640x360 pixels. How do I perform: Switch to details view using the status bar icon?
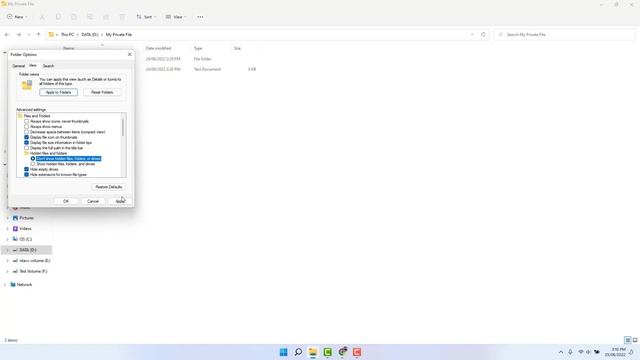628,340
